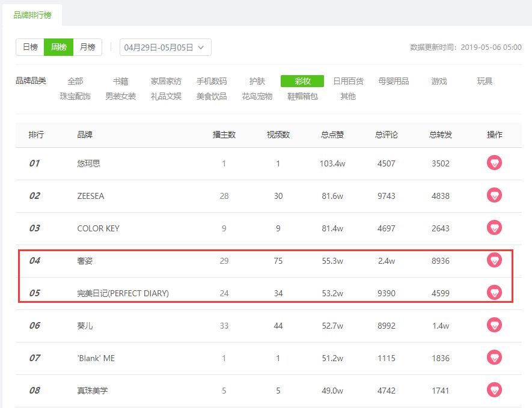Choose the 护肤 category filter
This screenshot has width=532, height=408.
[x=257, y=81]
